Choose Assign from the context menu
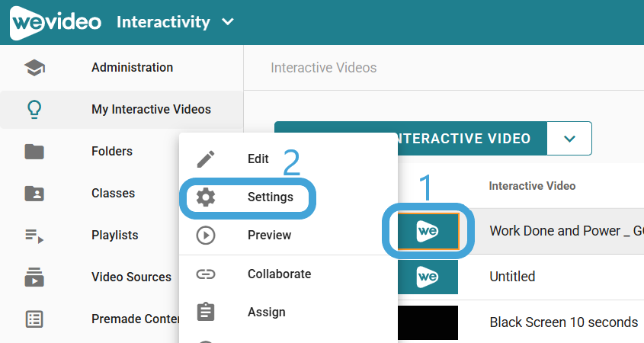Screen dimensions: 644x343 point(266,312)
